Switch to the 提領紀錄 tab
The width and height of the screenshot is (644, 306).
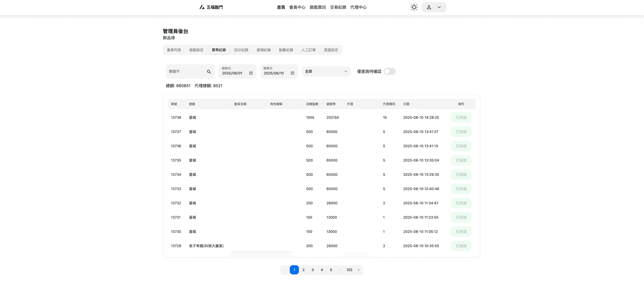[263, 50]
